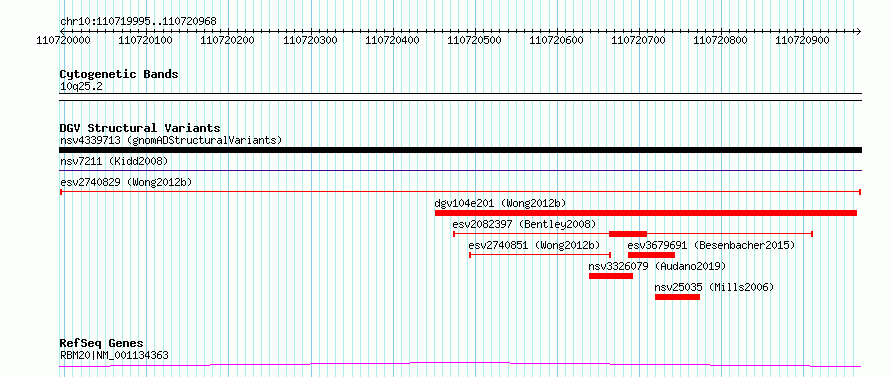890x377 pixels.
Task: Click the Cytogenetic Bands track heading
Action: tap(119, 74)
